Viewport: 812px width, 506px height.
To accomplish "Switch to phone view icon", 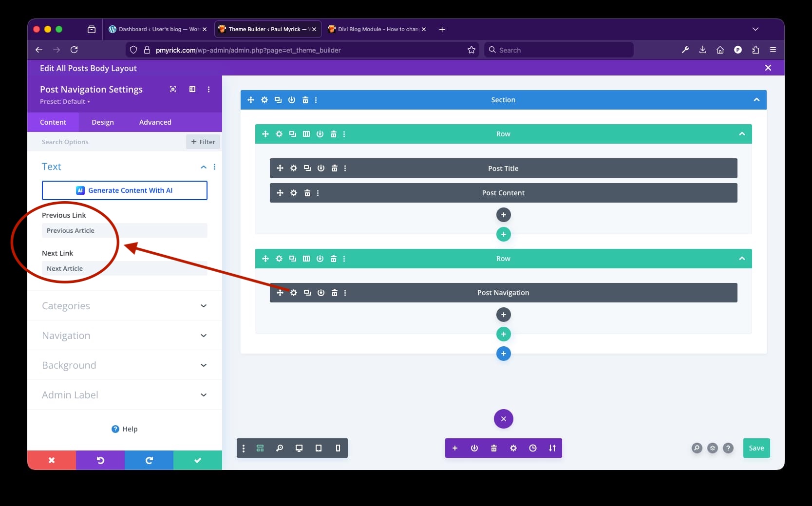I will (x=338, y=448).
